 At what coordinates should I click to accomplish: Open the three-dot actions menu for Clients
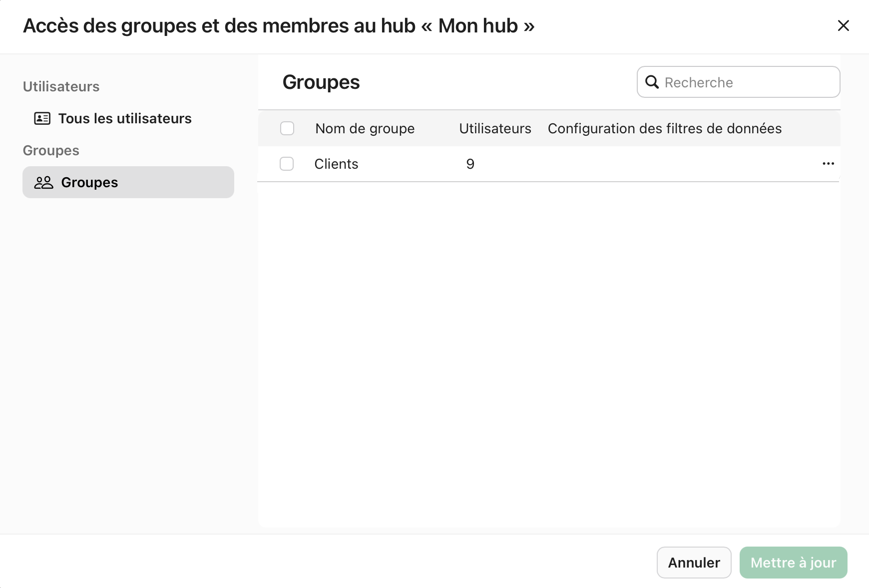[x=829, y=163]
